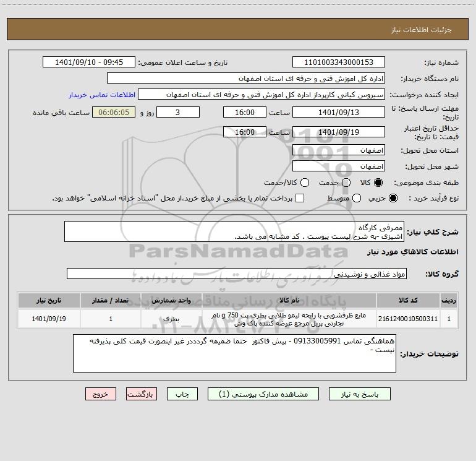Click the announcement date field 1401/09/10 - 09:45
476x461 pixels.
89,62
